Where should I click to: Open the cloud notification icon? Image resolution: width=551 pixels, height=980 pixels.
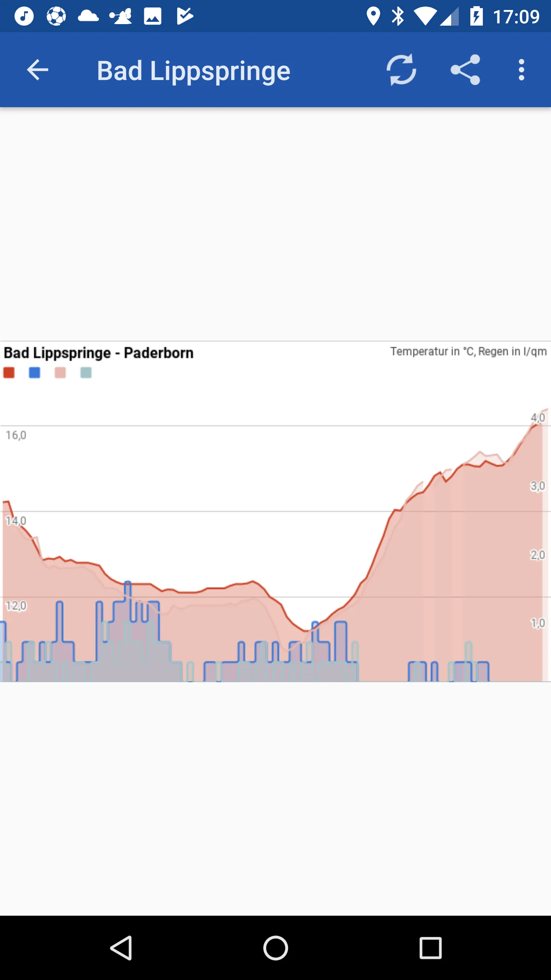point(88,16)
